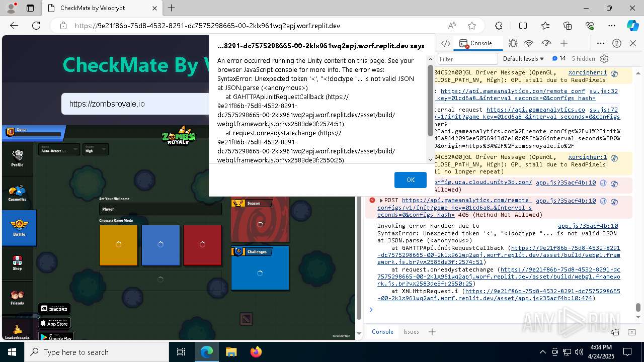Open the Discord badge link
Viewport: 644px width, 362px height.
point(54,309)
